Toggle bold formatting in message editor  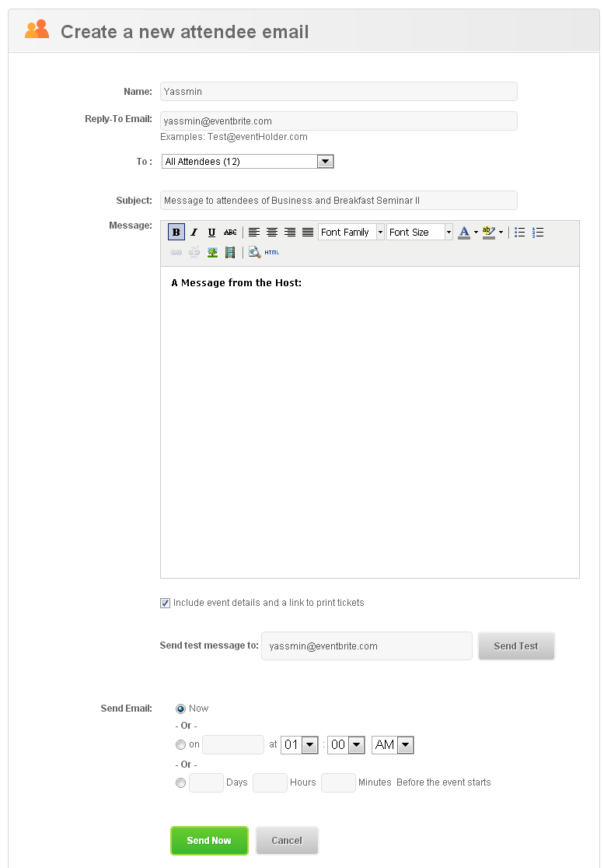coord(176,233)
